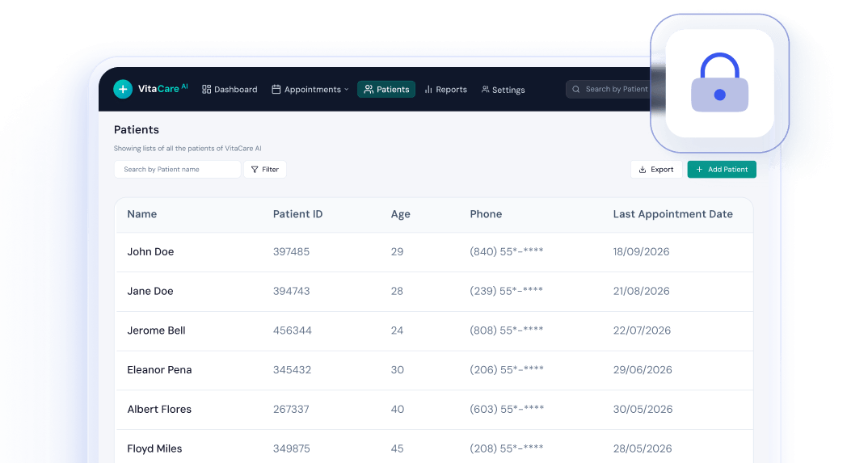Click the Dashboard grid icon
Screen dimensions: 868x463
(206, 89)
